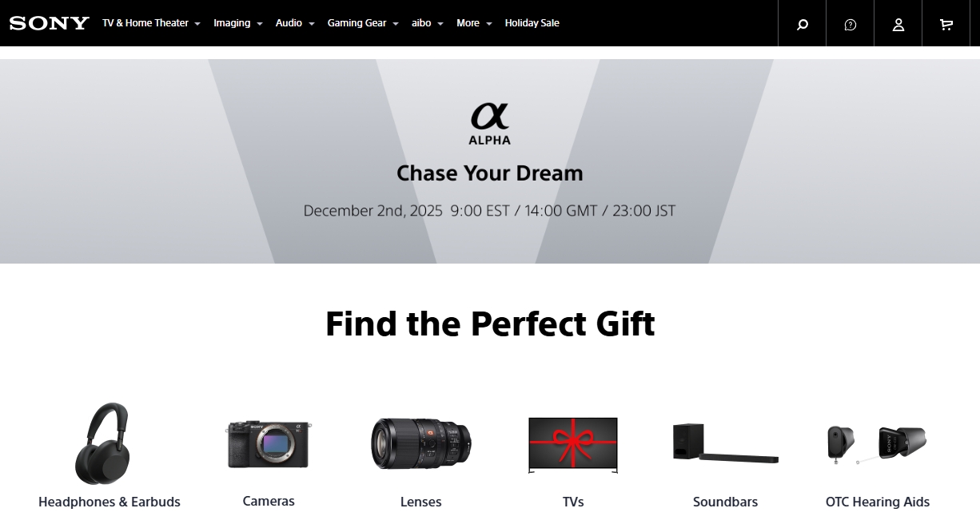Open the account profile icon
Screen dimensions: 980x528
pos(898,24)
